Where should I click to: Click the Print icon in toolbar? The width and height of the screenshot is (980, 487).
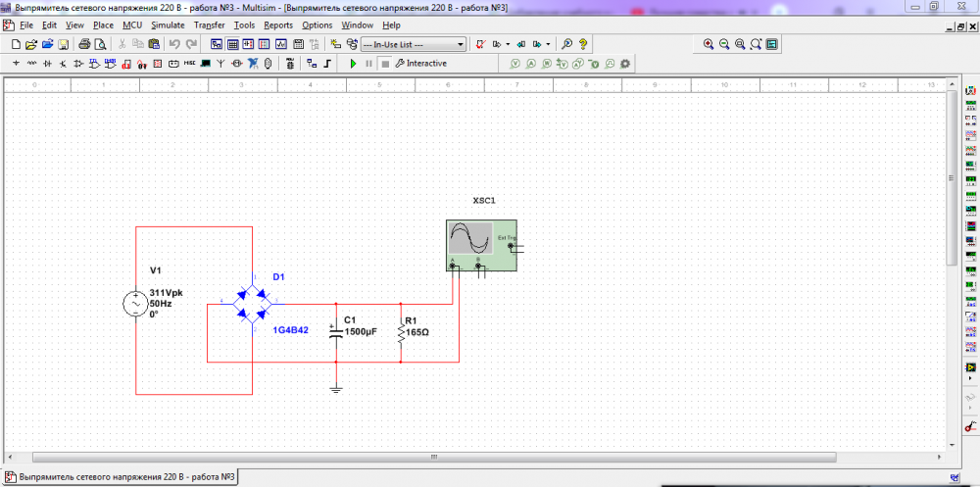click(84, 44)
